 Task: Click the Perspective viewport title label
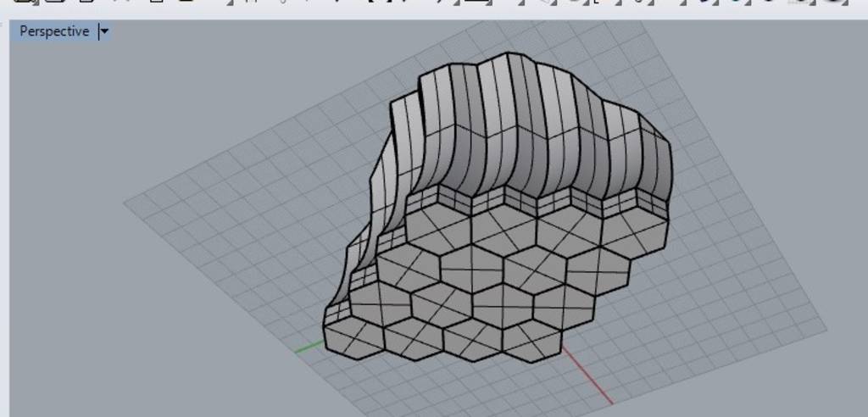pyautogui.click(x=54, y=31)
